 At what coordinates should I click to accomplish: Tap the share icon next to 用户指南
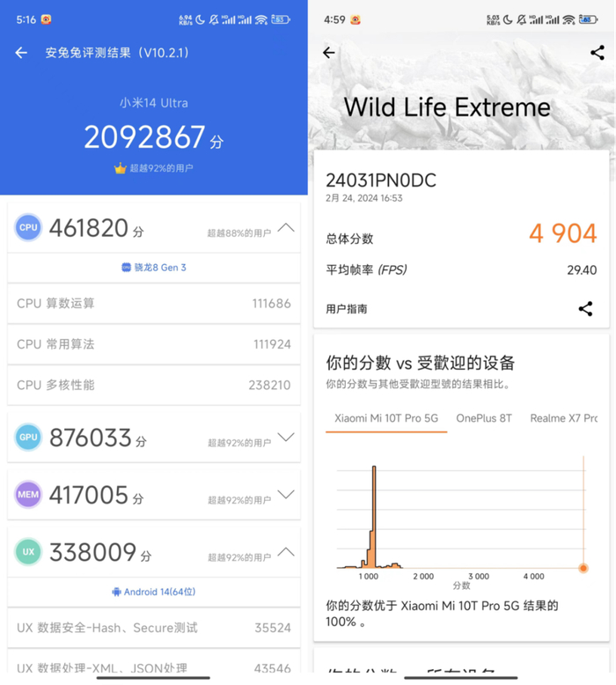click(x=585, y=309)
